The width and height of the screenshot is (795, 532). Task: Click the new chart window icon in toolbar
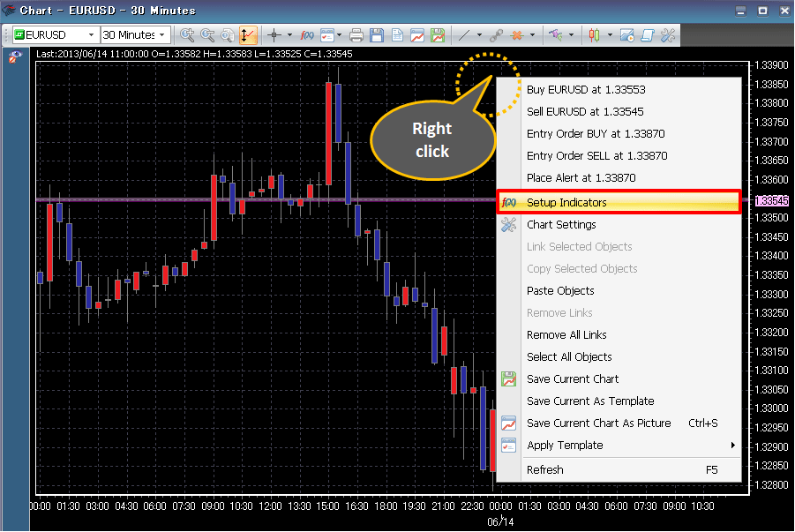point(627,35)
